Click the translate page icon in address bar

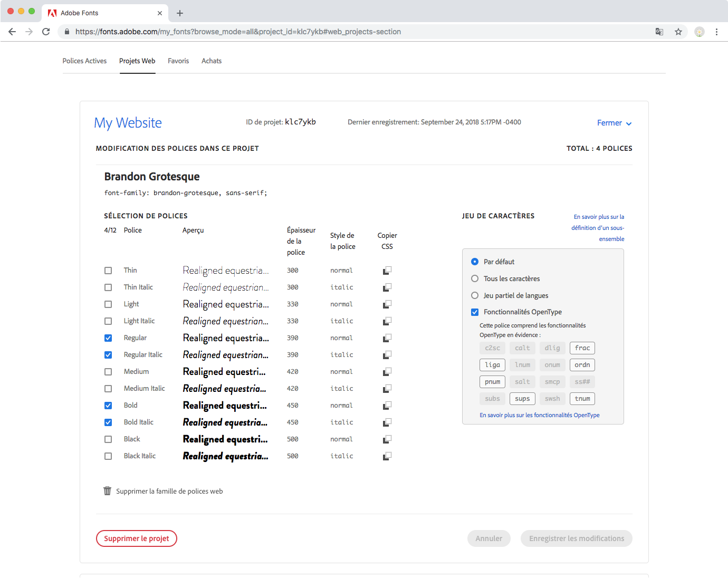(x=659, y=32)
